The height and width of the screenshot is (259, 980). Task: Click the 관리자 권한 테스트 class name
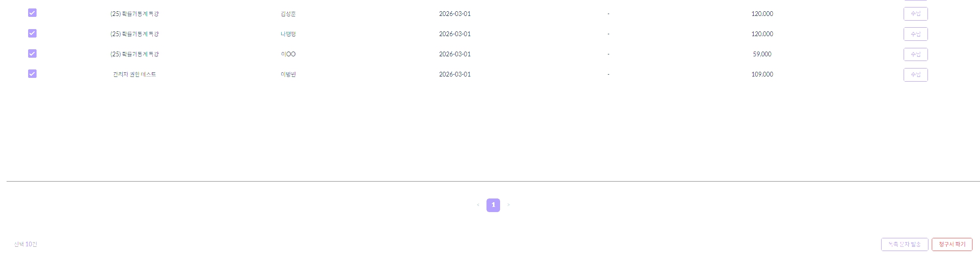point(135,75)
